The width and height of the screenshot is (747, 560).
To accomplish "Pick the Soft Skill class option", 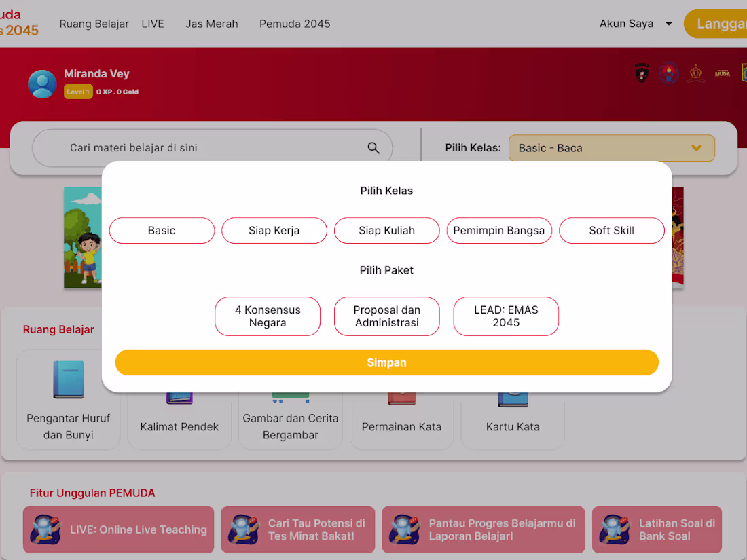I will click(612, 231).
